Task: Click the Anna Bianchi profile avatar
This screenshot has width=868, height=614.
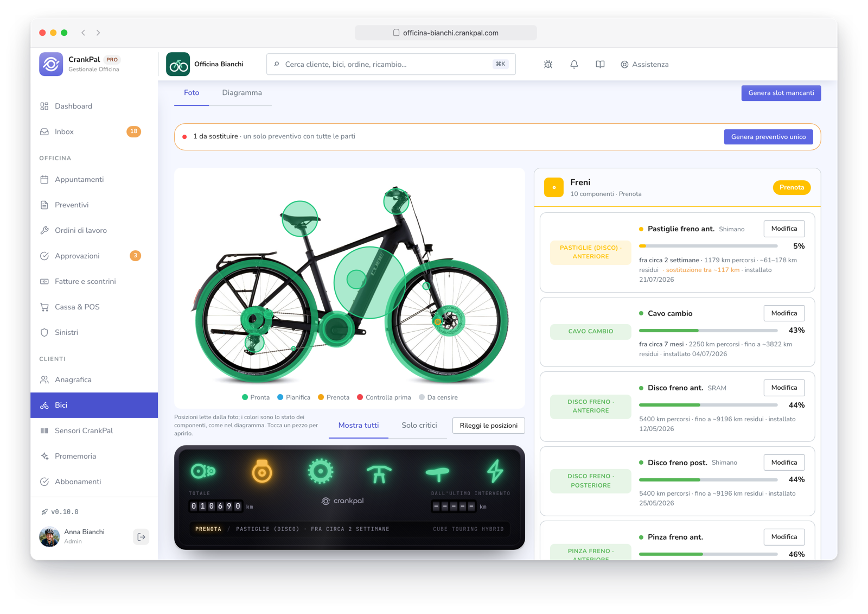Action: pyautogui.click(x=49, y=537)
